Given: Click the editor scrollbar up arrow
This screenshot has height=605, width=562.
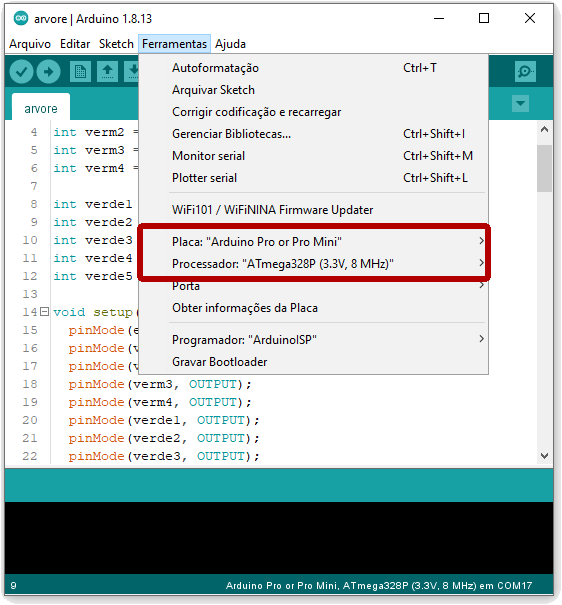Looking at the screenshot, I should point(544,129).
